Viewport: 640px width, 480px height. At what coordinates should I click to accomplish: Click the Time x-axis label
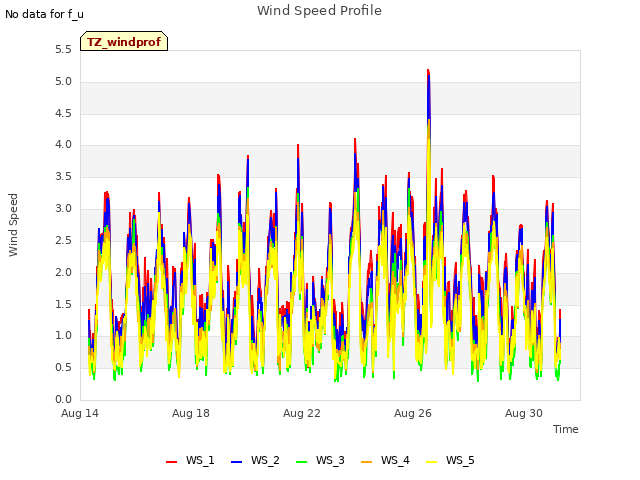tap(565, 429)
